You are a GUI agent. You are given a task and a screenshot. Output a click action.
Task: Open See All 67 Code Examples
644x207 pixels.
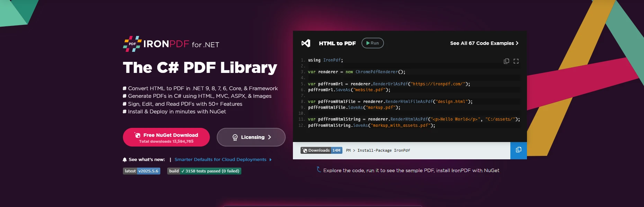click(x=482, y=43)
